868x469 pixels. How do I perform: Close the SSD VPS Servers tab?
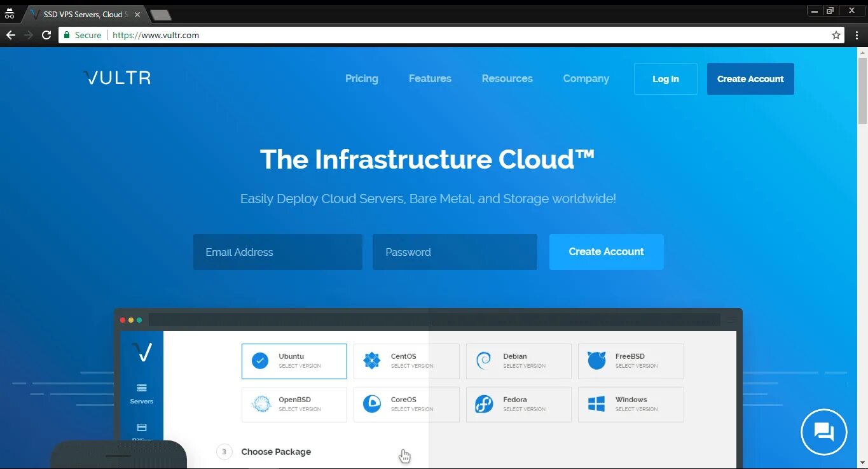tap(137, 15)
